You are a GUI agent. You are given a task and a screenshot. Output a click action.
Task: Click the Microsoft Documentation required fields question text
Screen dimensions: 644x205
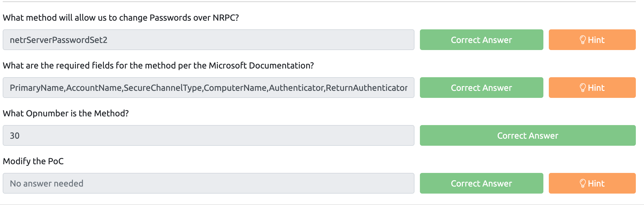(x=158, y=66)
